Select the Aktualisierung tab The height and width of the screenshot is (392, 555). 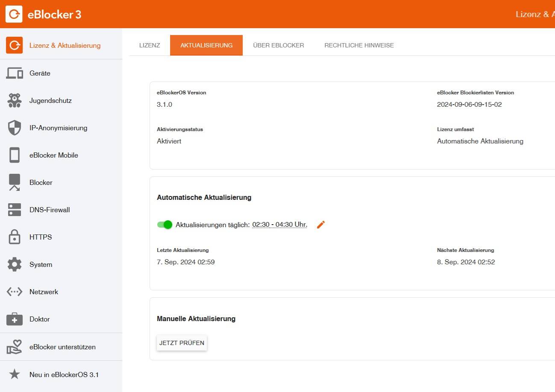coord(206,45)
